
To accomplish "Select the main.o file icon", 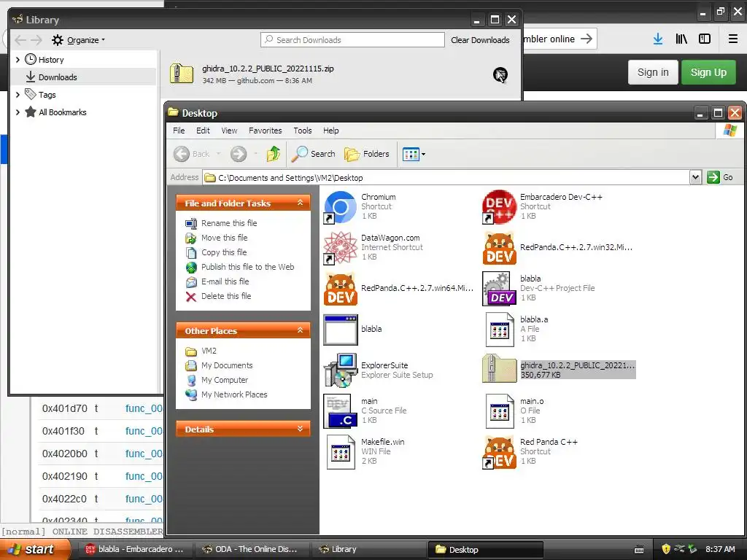I will pos(499,411).
